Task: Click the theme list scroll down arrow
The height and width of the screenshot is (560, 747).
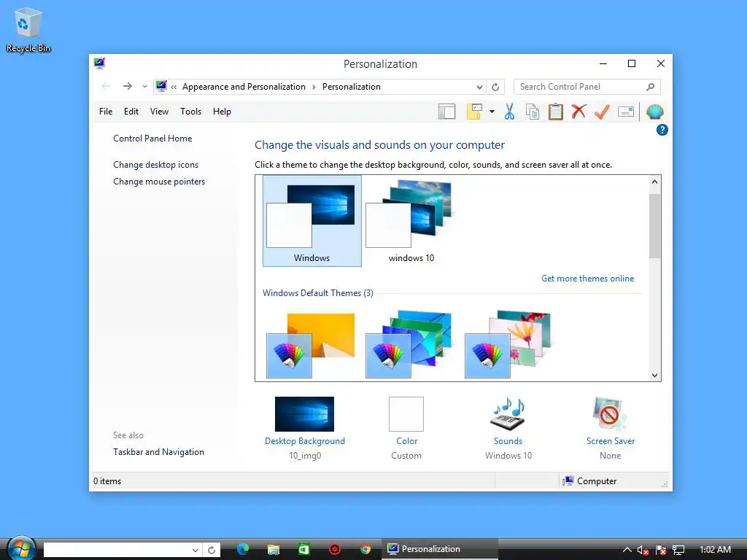Action: (x=654, y=376)
